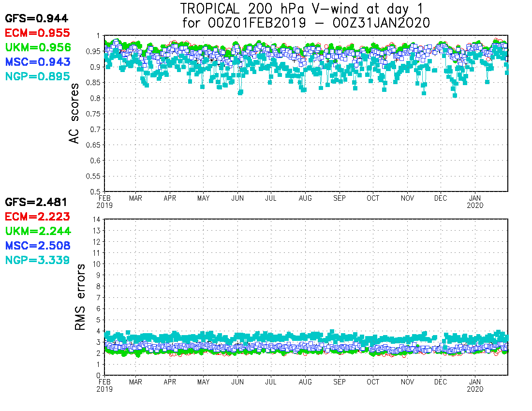Click 'NOV' label under the RMS chart
Viewport: 532px width, 411px height.
point(407,382)
